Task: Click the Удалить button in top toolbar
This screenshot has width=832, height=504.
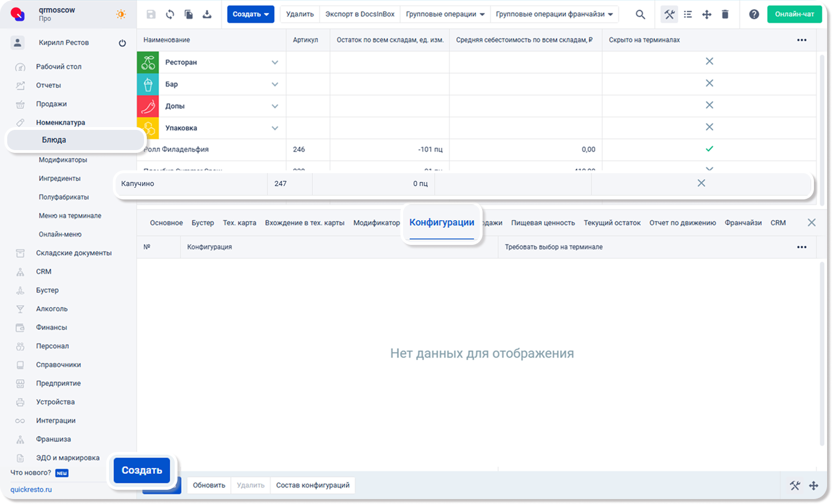Action: tap(300, 14)
